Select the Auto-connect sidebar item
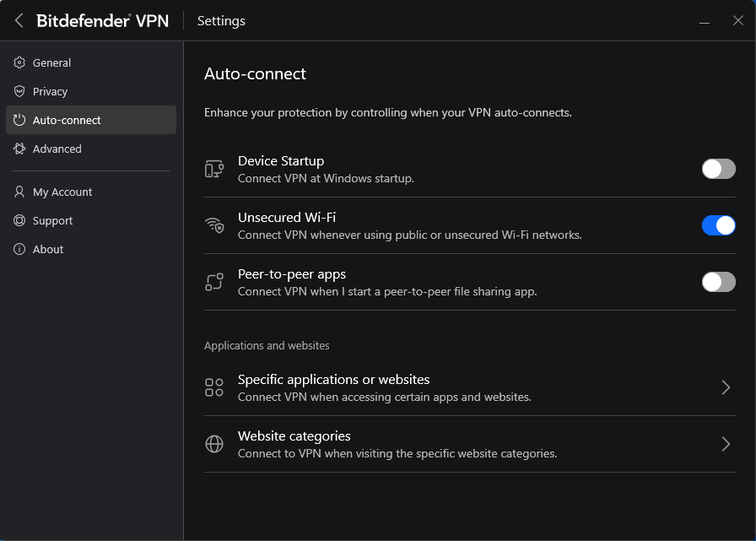Image resolution: width=756 pixels, height=541 pixels. tap(91, 120)
